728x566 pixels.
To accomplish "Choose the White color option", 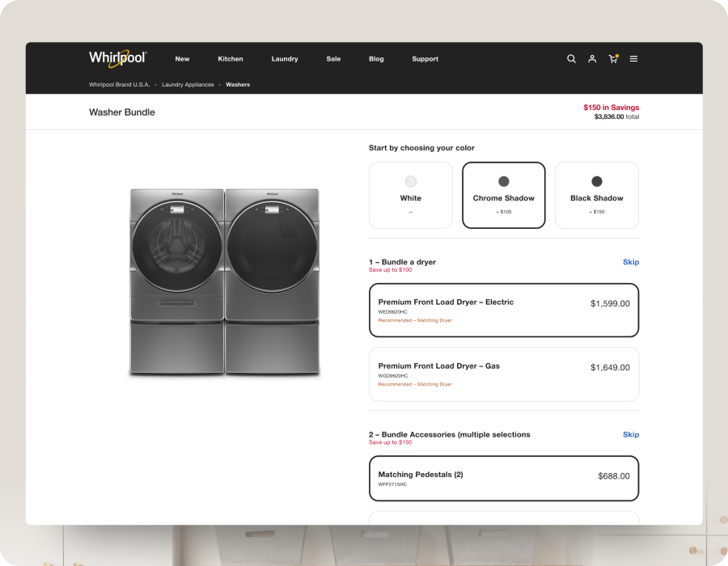I will (x=410, y=195).
